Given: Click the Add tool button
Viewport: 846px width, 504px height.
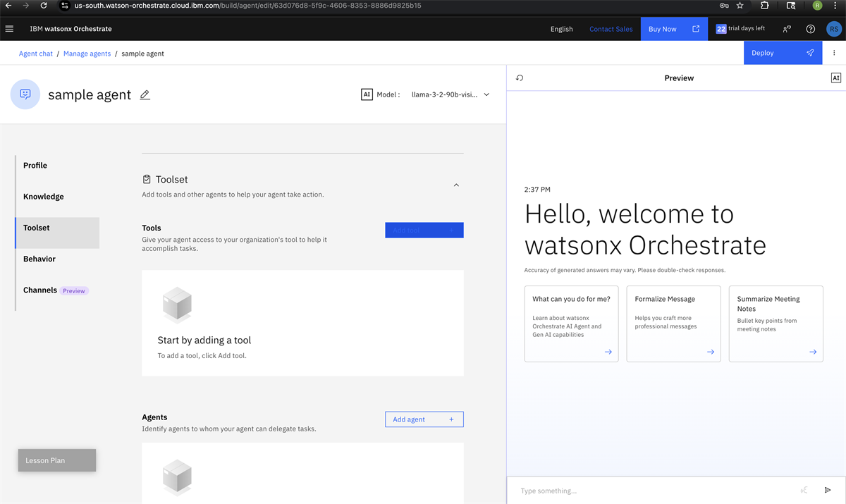Looking at the screenshot, I should coord(424,230).
